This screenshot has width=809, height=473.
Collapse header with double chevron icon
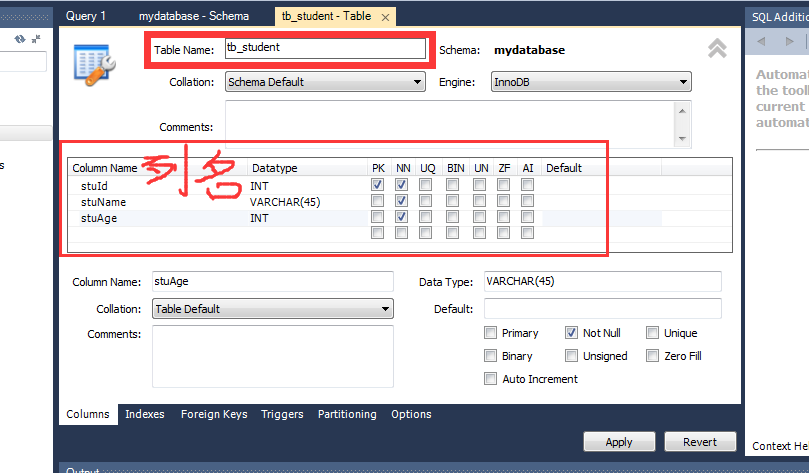(x=717, y=48)
